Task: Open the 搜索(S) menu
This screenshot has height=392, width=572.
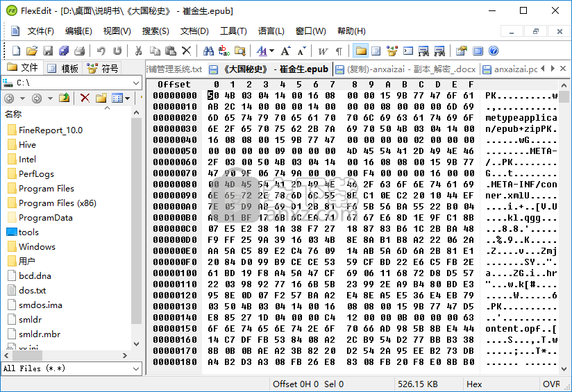Action: [x=155, y=31]
